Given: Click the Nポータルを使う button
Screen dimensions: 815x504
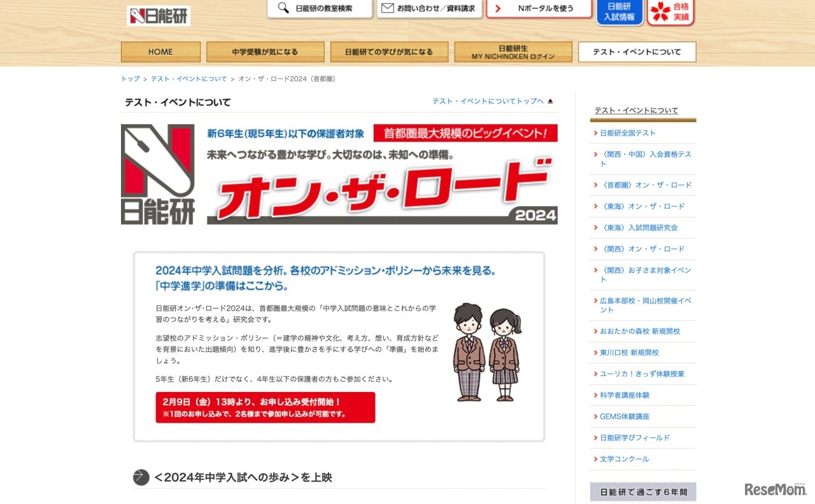Looking at the screenshot, I should coord(539,9).
